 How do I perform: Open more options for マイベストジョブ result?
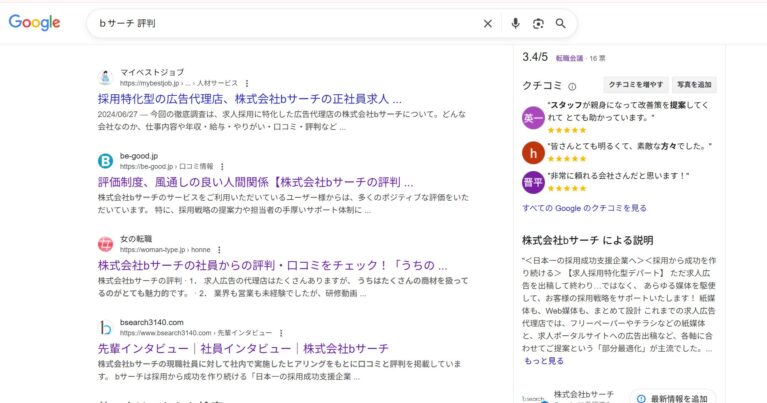pyautogui.click(x=247, y=84)
